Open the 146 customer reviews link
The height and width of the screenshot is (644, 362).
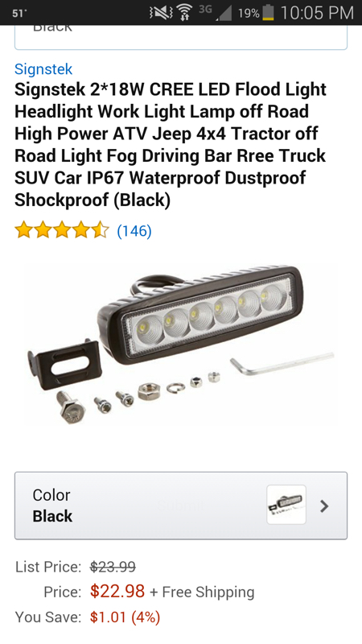click(x=134, y=231)
